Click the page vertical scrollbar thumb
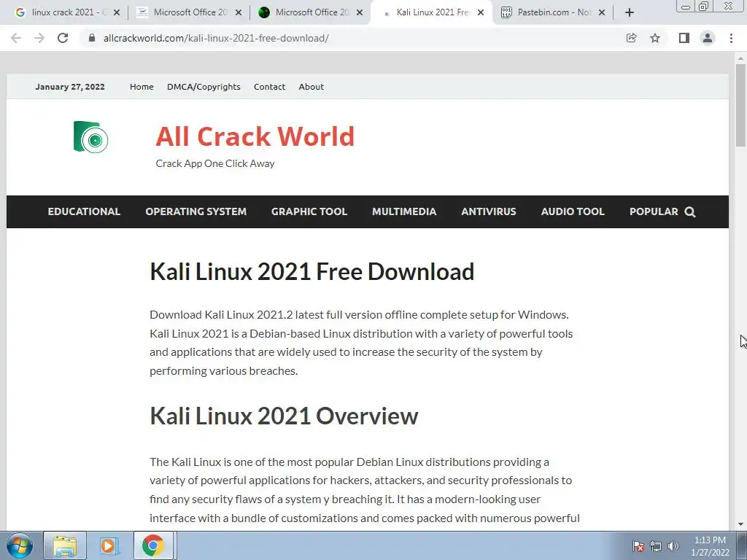Screen dimensions: 747x560 coord(740,105)
